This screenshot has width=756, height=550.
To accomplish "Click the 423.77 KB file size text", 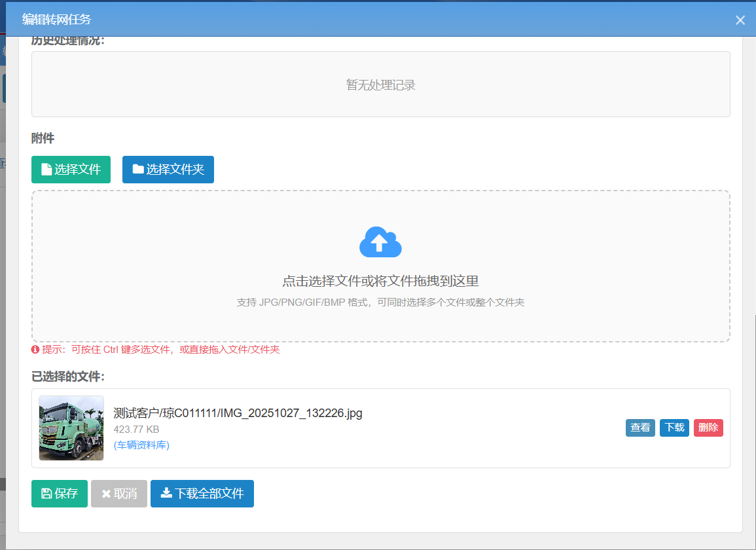I will point(136,430).
